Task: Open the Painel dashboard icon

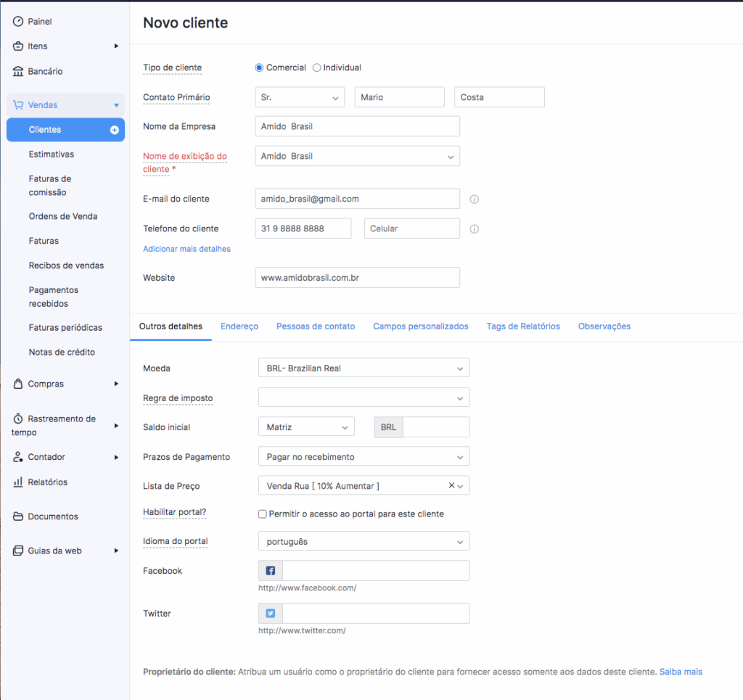Action: click(18, 21)
